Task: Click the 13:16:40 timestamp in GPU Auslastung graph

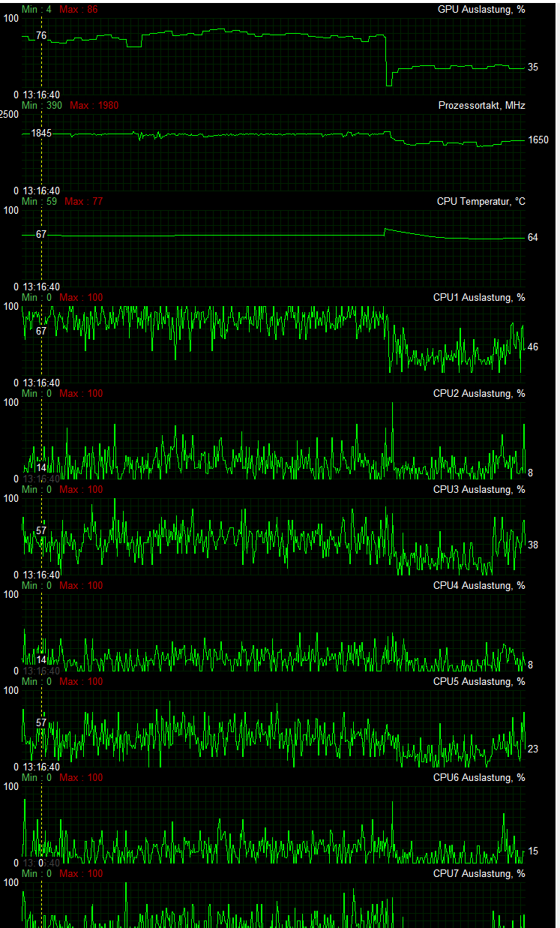Action: [41, 95]
